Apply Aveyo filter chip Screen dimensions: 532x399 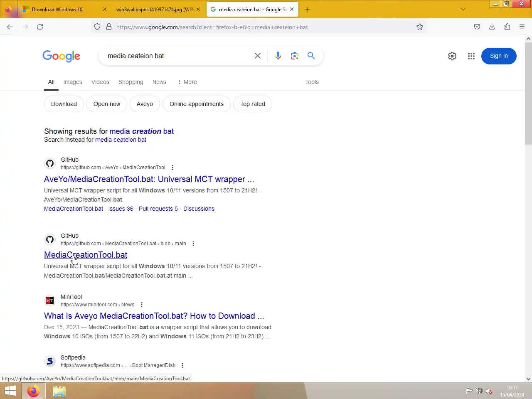point(145,104)
